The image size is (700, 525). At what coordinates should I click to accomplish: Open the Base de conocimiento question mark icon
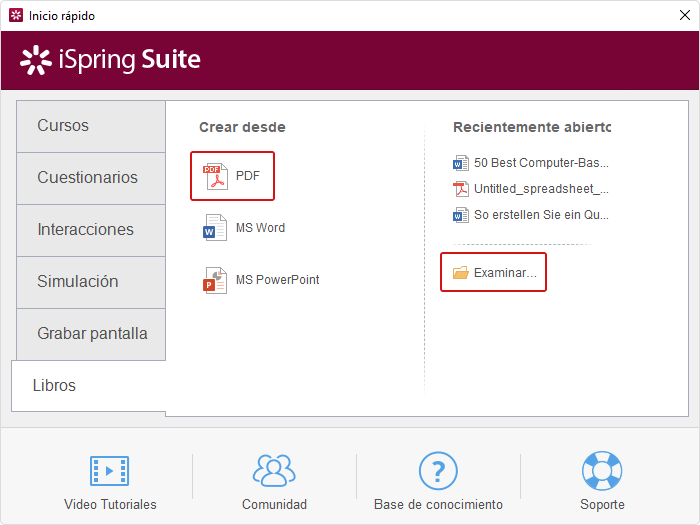coord(438,471)
